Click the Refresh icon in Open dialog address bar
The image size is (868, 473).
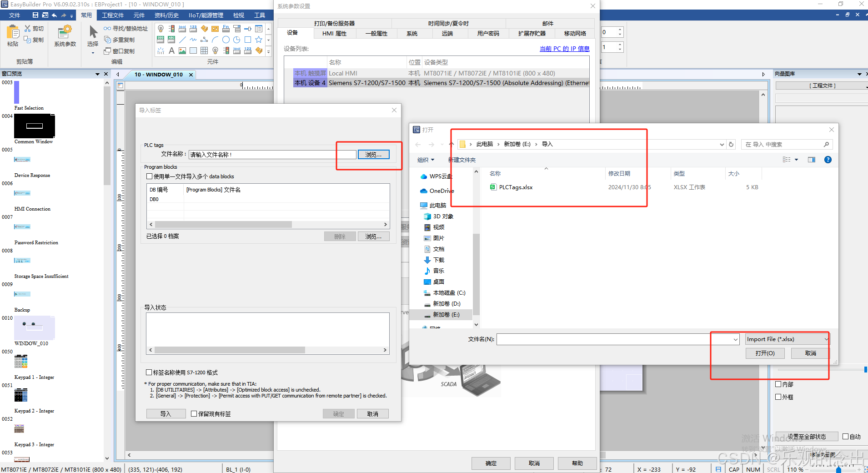point(731,144)
